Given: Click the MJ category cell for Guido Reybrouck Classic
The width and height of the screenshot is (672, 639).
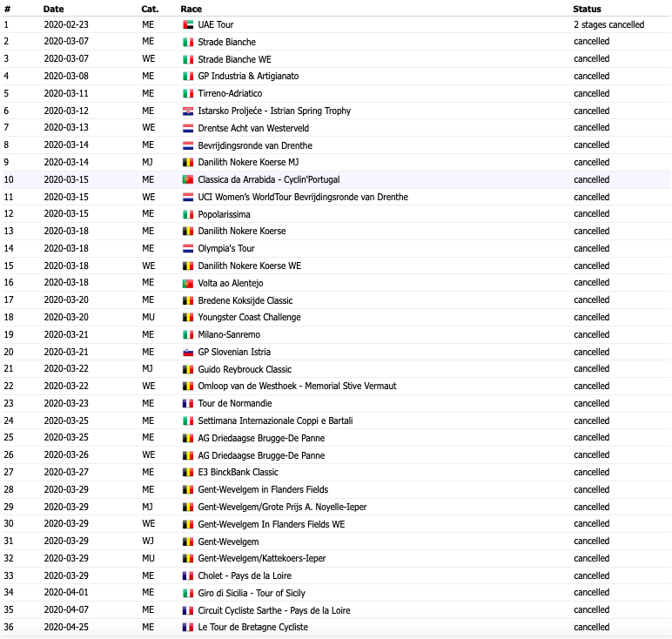Looking at the screenshot, I should 147,369.
